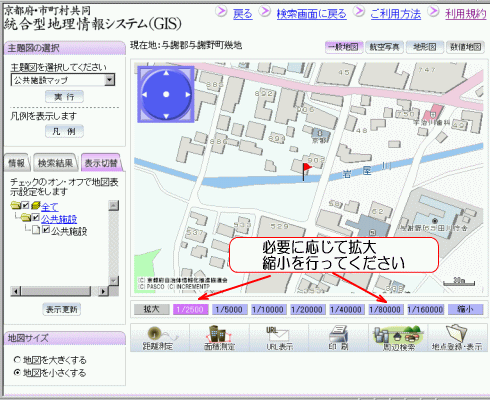This screenshot has height=400, width=490.
Task: Uncheck the 公共施設 folder checkbox
Action: pos(36,218)
